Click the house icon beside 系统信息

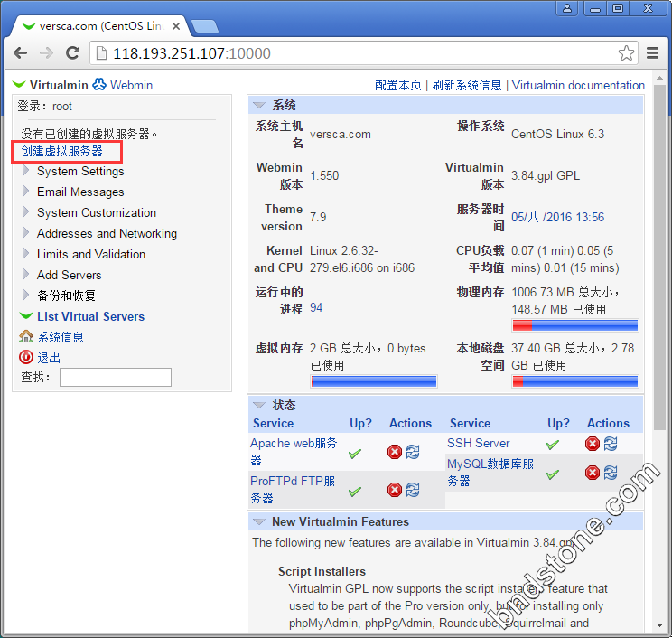pos(26,336)
